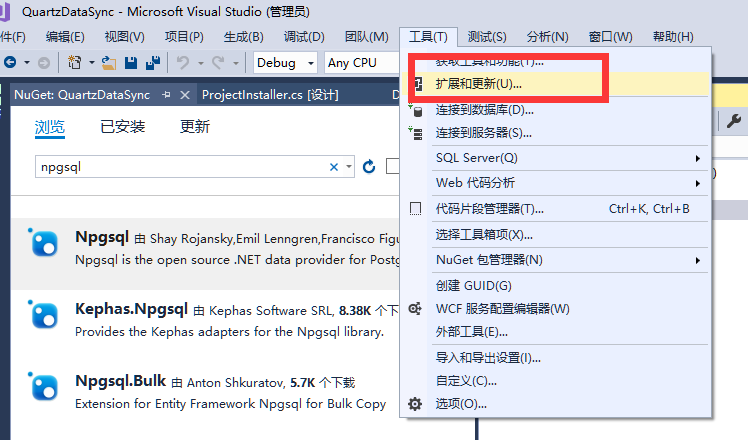This screenshot has width=748, height=440.
Task: Select 代码片段管理器(T)... menu item
Action: pos(556,209)
